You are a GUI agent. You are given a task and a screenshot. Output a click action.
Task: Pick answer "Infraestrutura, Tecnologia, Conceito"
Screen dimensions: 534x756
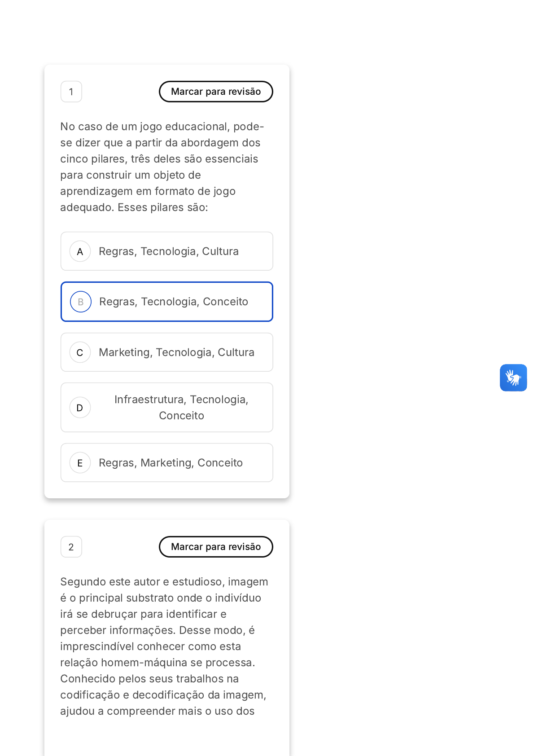[182, 408]
